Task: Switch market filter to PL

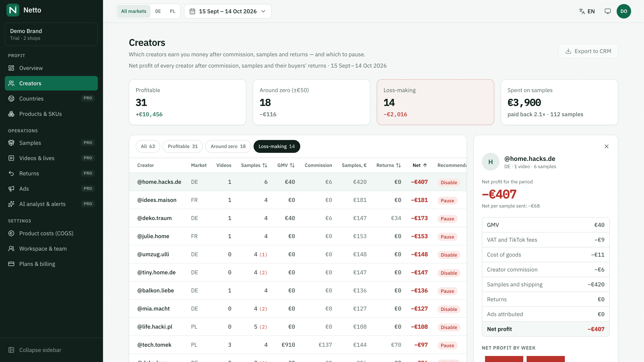Action: (172, 11)
